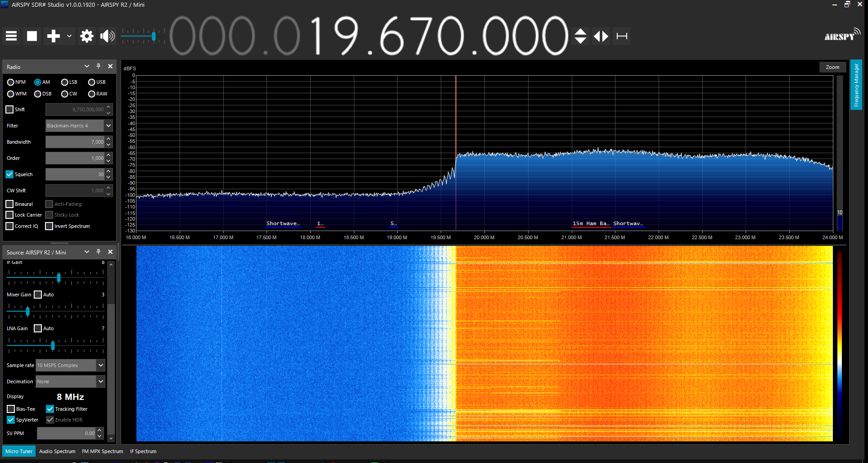The height and width of the screenshot is (463, 868).
Task: Click the Zoom button above the spectrum
Action: (832, 67)
